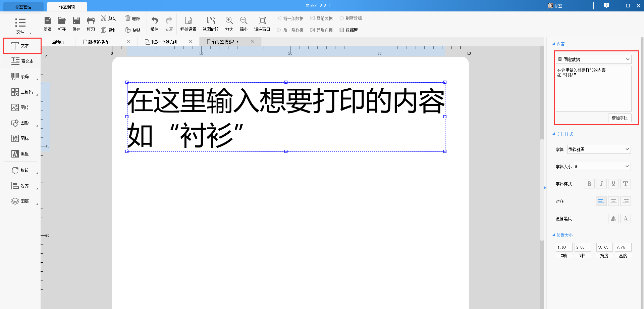
Task: Toggle bold font style
Action: pyautogui.click(x=589, y=184)
